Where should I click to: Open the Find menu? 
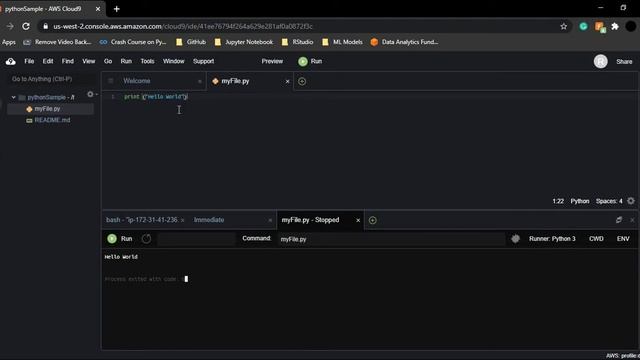[x=68, y=61]
